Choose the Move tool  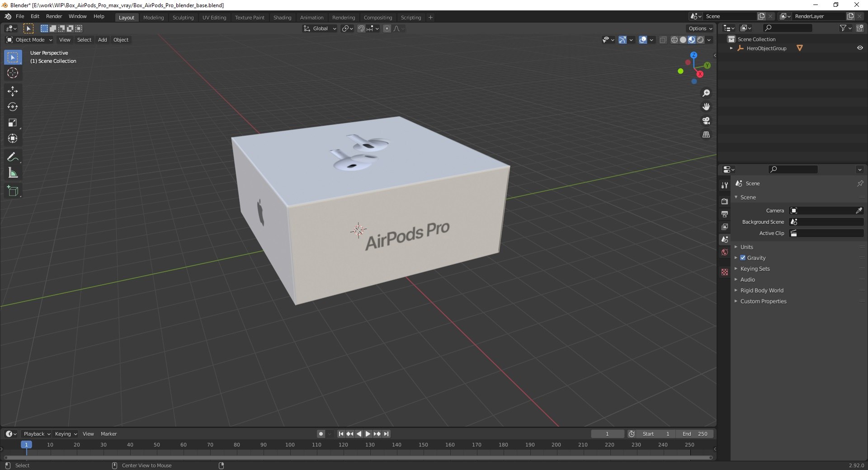tap(13, 91)
